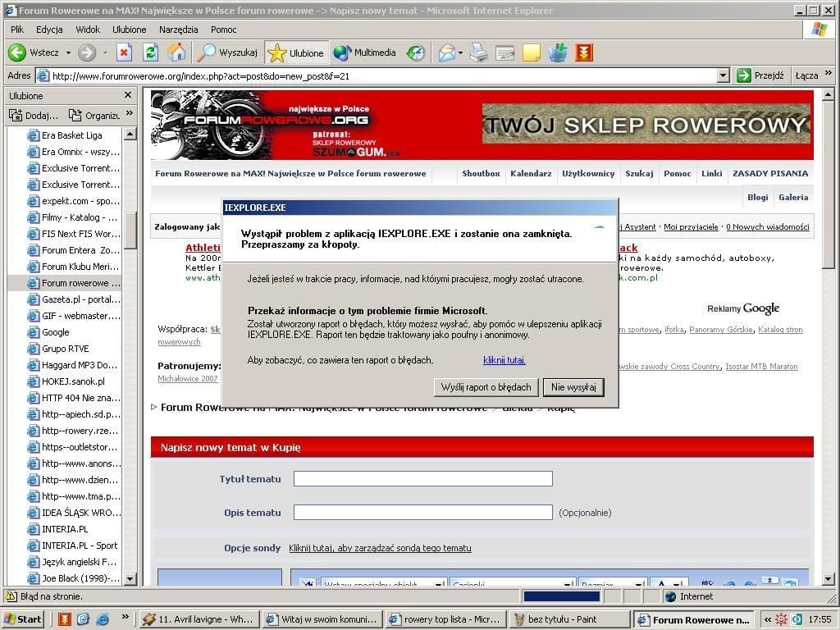Open the Widok menu
Screen dimensions: 840x630
point(88,30)
